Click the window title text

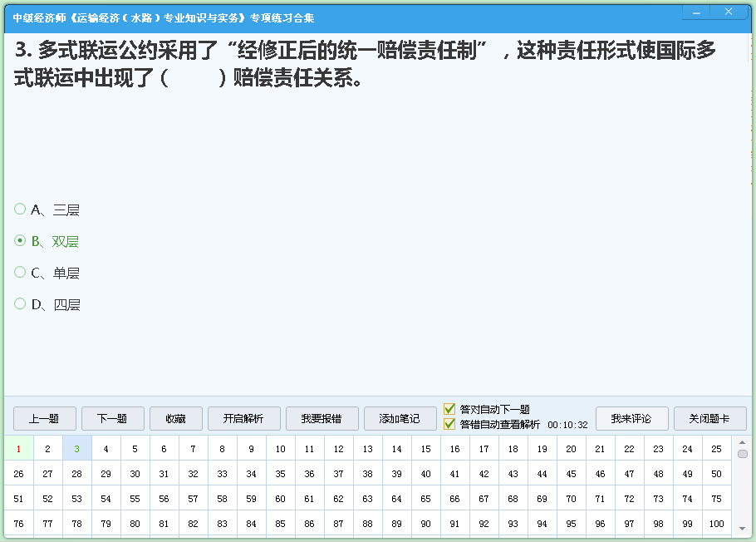point(164,18)
